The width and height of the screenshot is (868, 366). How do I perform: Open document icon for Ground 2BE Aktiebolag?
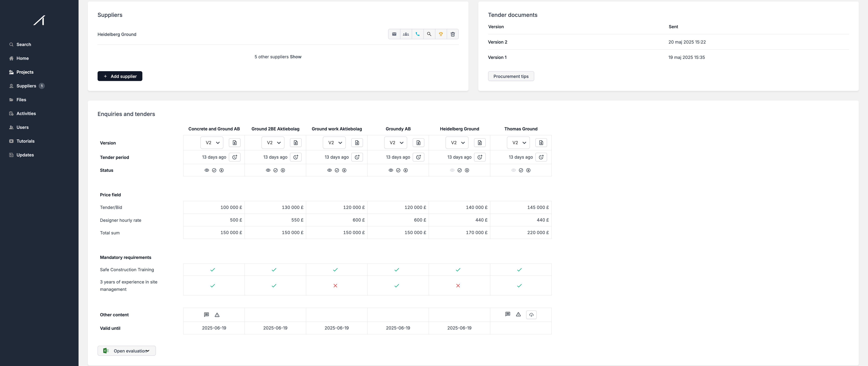click(295, 143)
